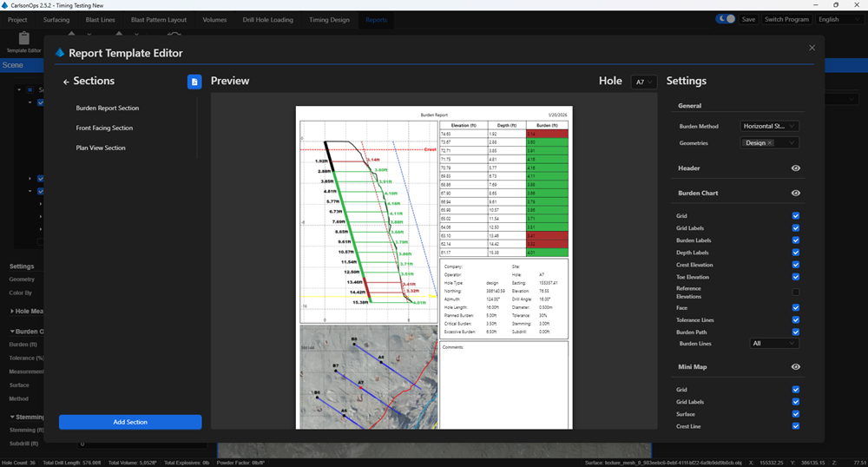Uncheck Tolerance Lines in Burden Chart
The image size is (868, 467).
coord(795,319)
